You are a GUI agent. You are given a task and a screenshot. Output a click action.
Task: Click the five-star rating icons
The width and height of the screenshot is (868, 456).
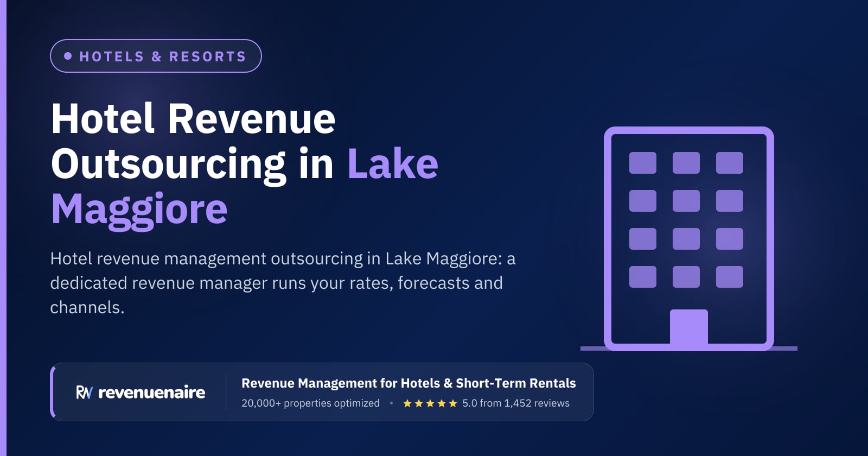pos(430,403)
